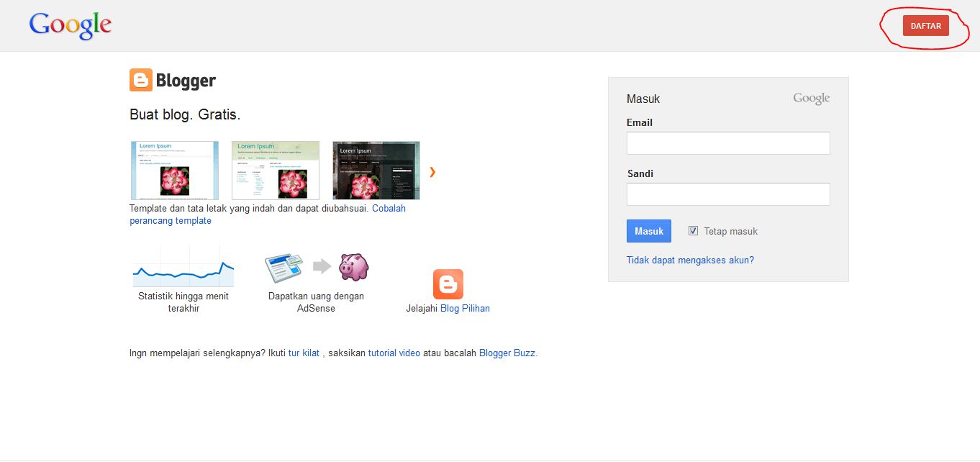Click 'Dapatkan uang dengan AdSense' caption

click(x=316, y=302)
